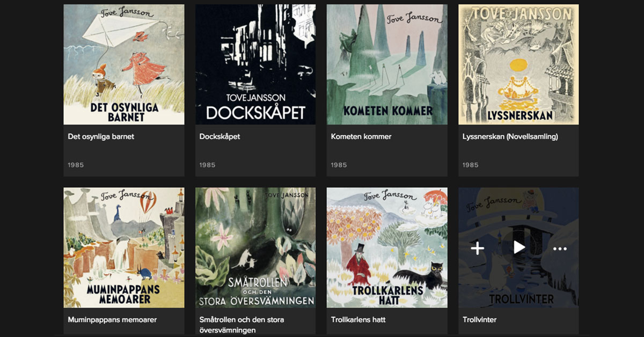Open Lyssnerskan (Novellsamling) title link
This screenshot has width=644, height=337.
pos(510,136)
